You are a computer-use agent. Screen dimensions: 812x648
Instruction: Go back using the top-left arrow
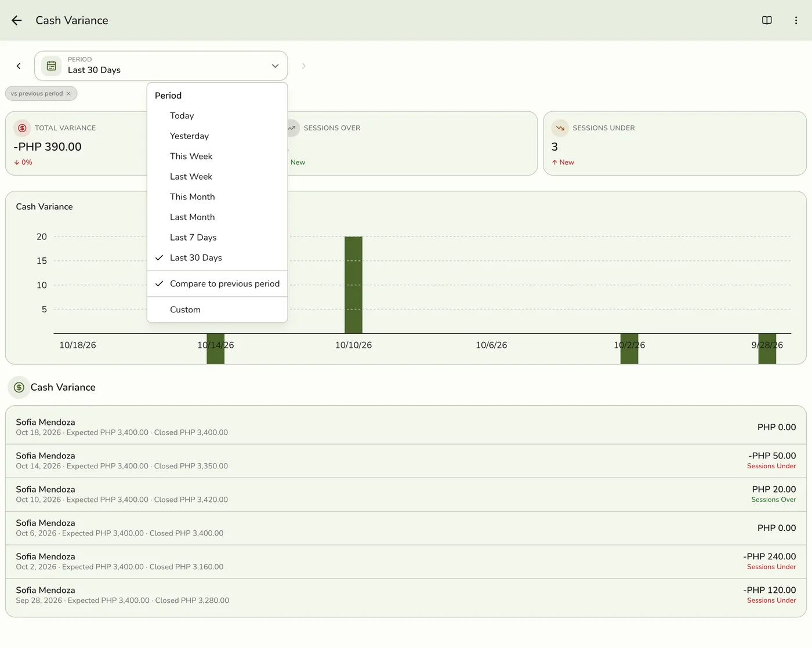pyautogui.click(x=17, y=20)
